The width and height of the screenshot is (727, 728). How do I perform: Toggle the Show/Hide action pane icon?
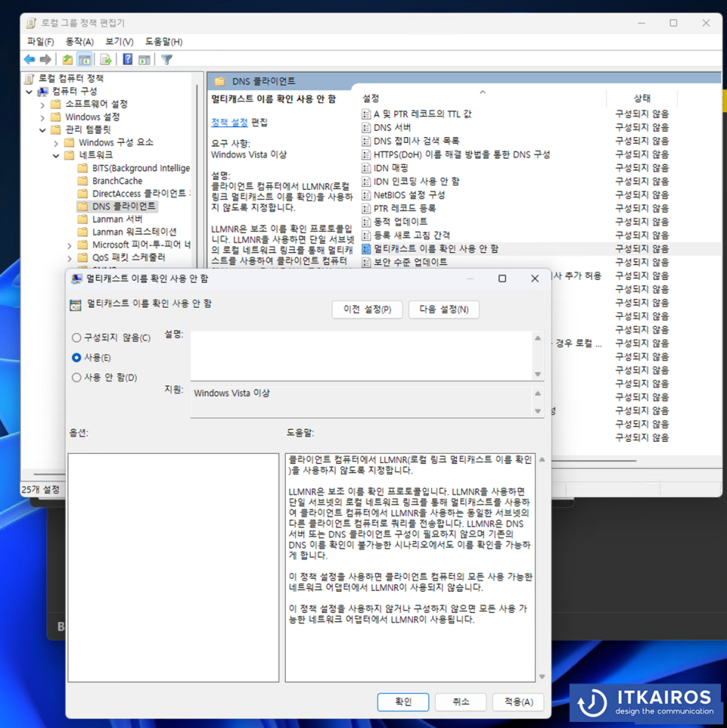144,59
